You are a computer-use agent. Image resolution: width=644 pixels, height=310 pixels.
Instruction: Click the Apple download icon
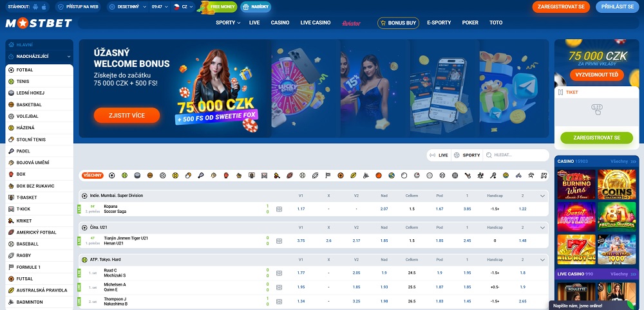43,8
